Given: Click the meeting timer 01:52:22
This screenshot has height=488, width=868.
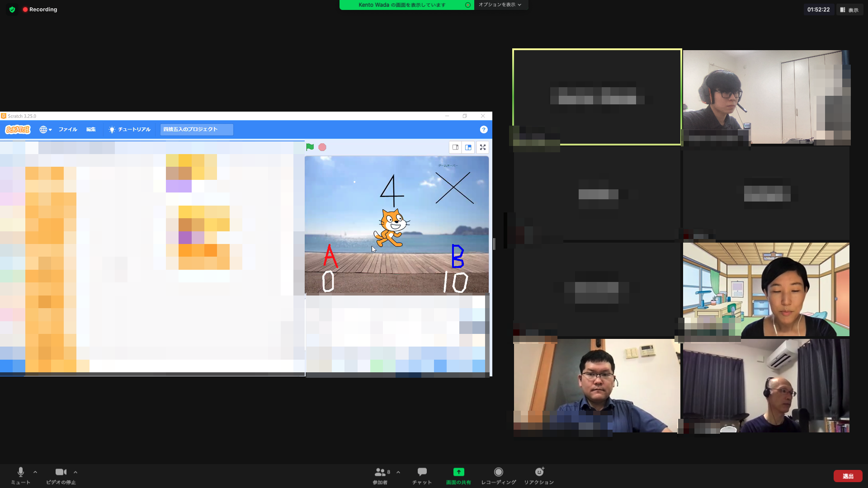Looking at the screenshot, I should click(818, 9).
